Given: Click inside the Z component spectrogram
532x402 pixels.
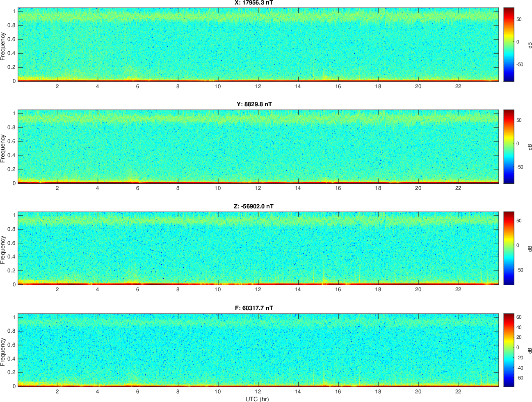Looking at the screenshot, I should [258, 248].
